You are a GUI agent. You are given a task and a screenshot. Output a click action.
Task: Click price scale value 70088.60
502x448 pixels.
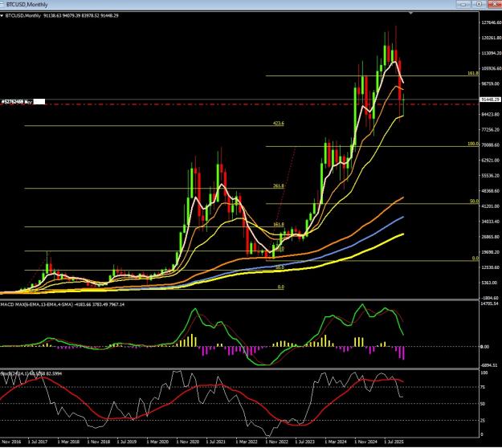[x=491, y=145]
